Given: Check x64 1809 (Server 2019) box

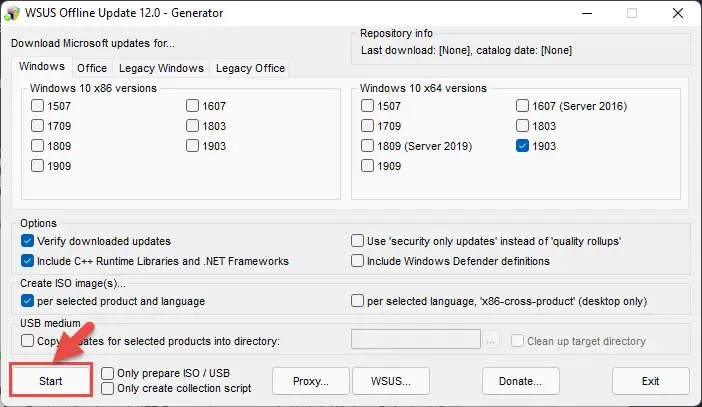Looking at the screenshot, I should tap(367, 146).
